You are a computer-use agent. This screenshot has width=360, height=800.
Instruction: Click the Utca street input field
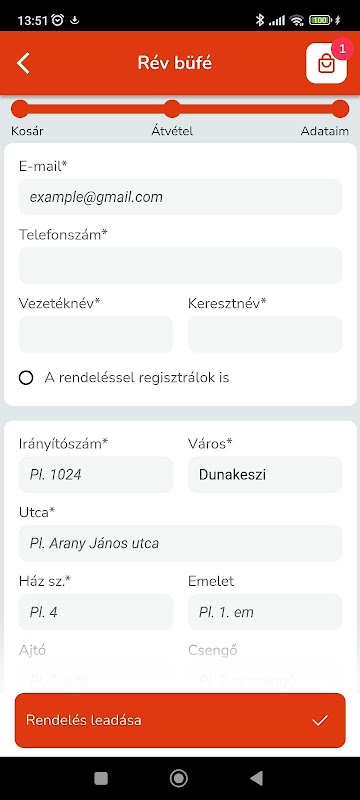[x=180, y=543]
